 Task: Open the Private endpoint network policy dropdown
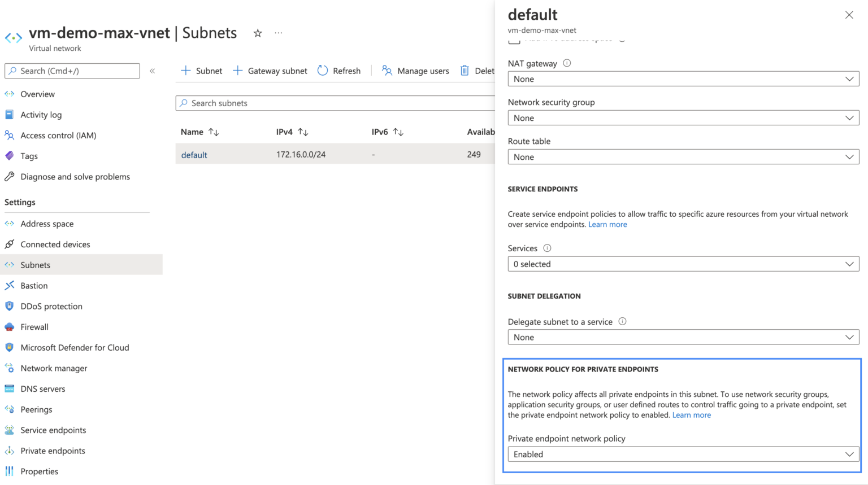point(683,454)
